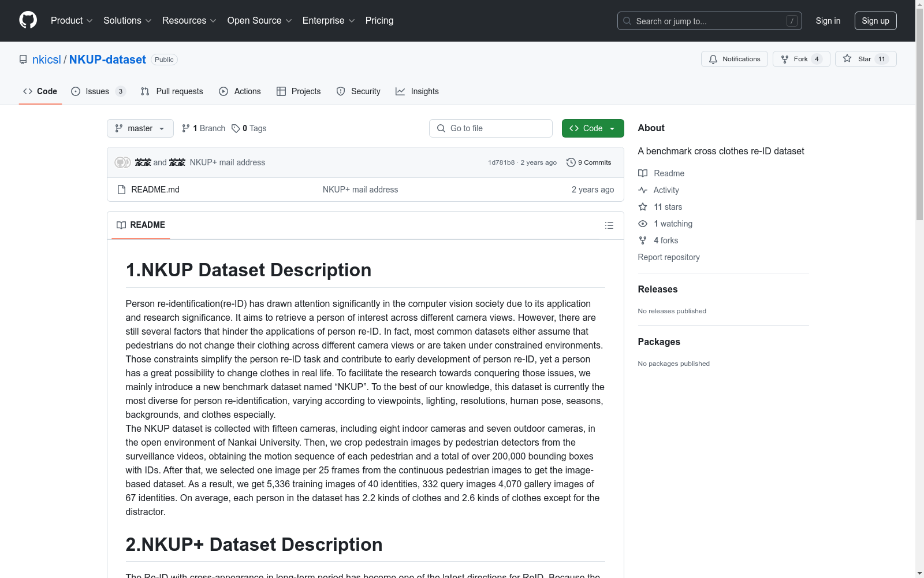Expand the Solutions menu
The image size is (924, 578).
(127, 21)
